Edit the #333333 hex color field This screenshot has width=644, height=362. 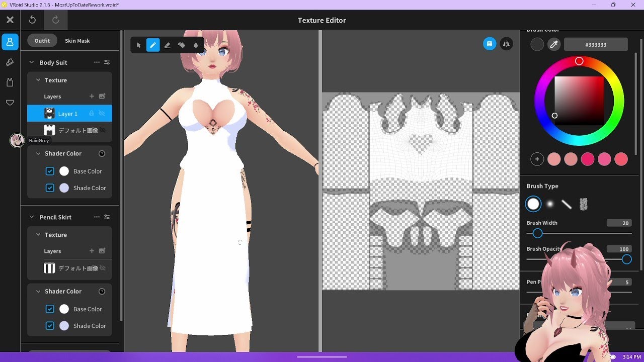pos(596,44)
